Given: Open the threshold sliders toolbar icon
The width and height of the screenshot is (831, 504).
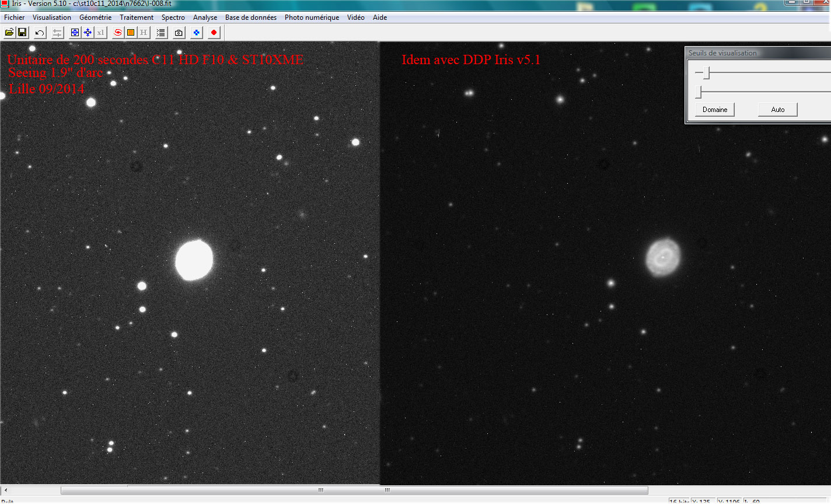Looking at the screenshot, I should coord(57,33).
